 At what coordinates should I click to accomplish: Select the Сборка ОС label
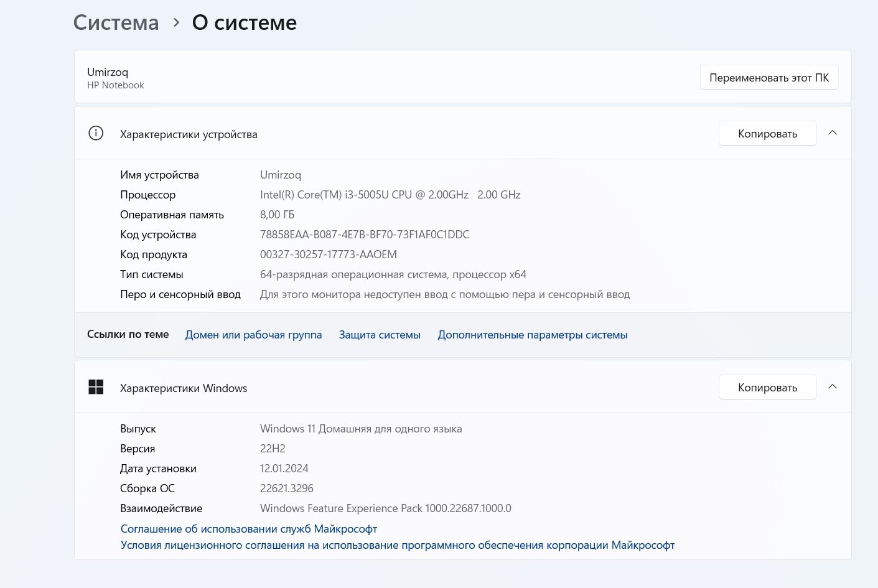147,488
